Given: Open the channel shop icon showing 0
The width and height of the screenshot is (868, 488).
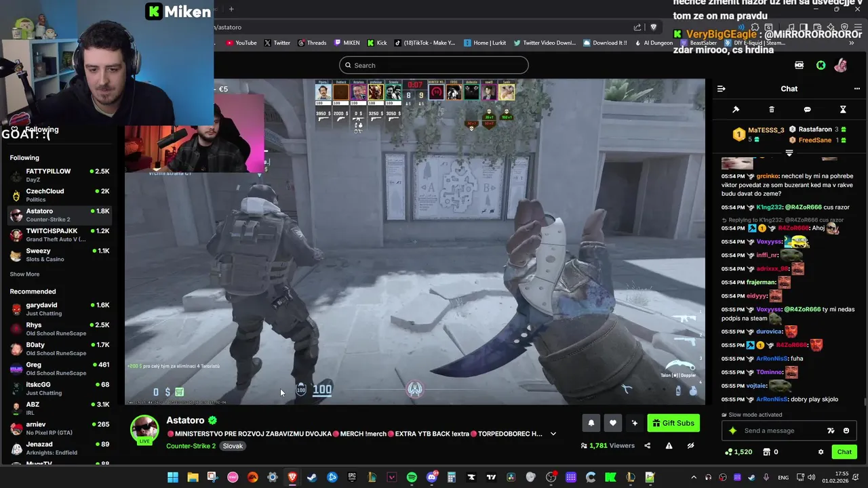Looking at the screenshot, I should [x=770, y=451].
